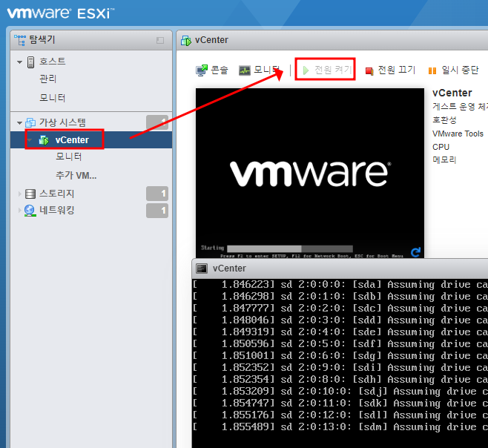This screenshot has width=488, height=448.
Task: Collapse the Host (호스트) tree node
Action: tap(19, 62)
